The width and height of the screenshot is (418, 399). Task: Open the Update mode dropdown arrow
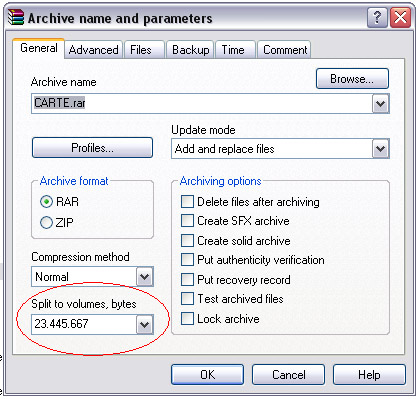pyautogui.click(x=380, y=149)
